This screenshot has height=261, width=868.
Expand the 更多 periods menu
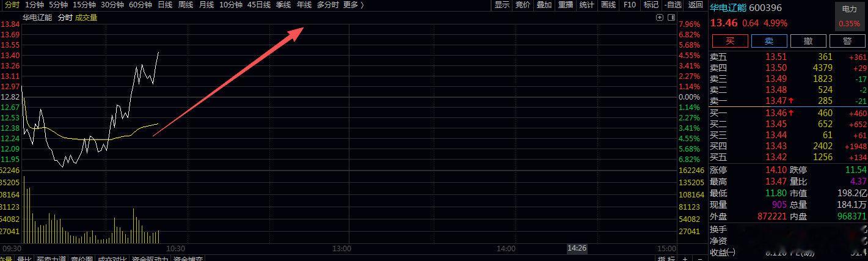coord(354,5)
